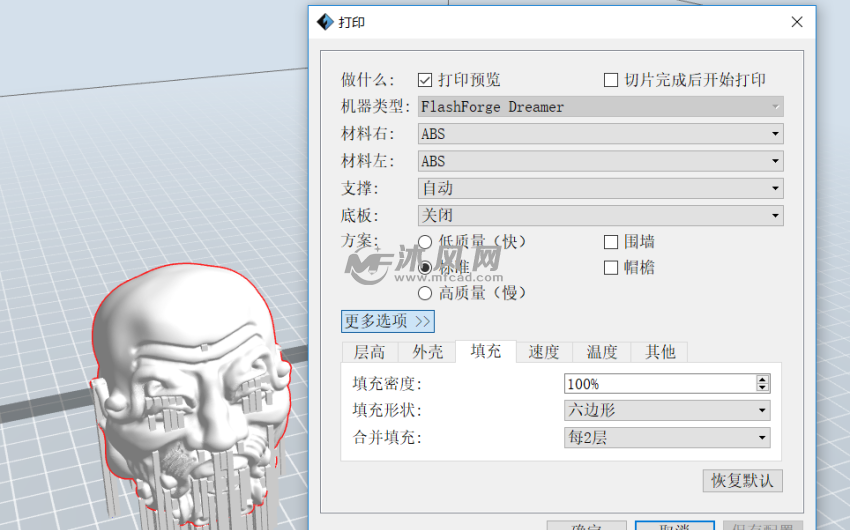Open the 支撑 自动 dropdown
Image resolution: width=850 pixels, height=530 pixels.
point(600,188)
